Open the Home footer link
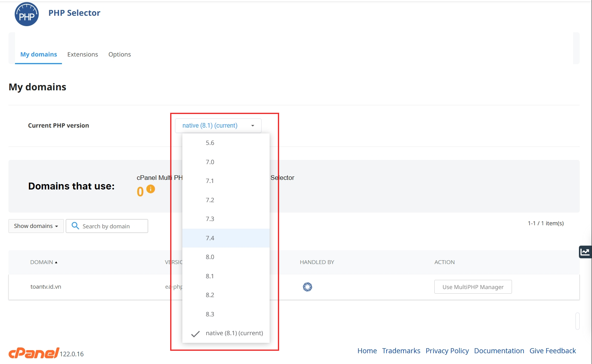The width and height of the screenshot is (592, 364). 367,351
